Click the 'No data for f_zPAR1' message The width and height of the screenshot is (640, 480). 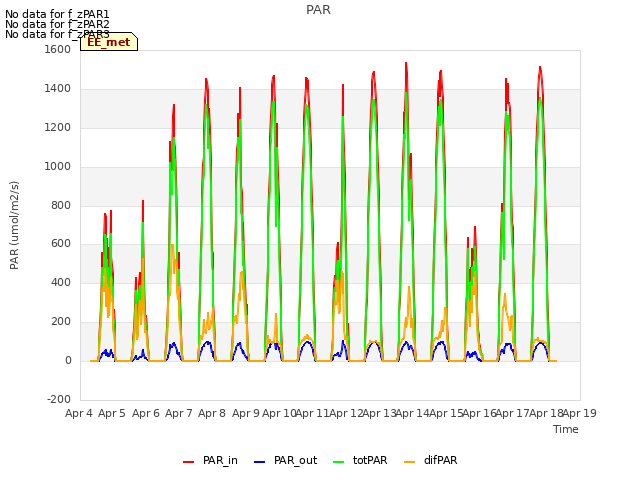click(57, 15)
